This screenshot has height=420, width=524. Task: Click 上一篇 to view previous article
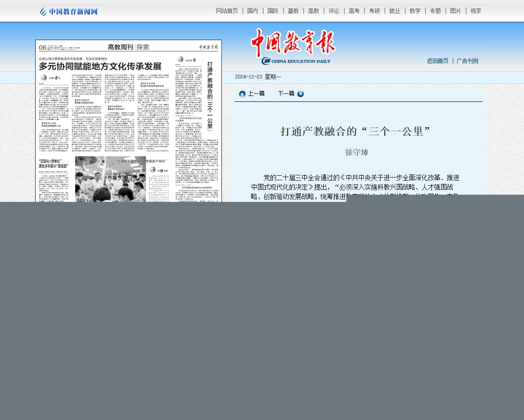256,94
